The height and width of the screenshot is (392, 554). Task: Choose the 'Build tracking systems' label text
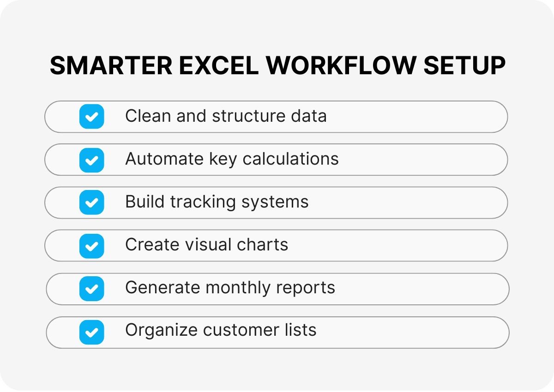tap(217, 202)
